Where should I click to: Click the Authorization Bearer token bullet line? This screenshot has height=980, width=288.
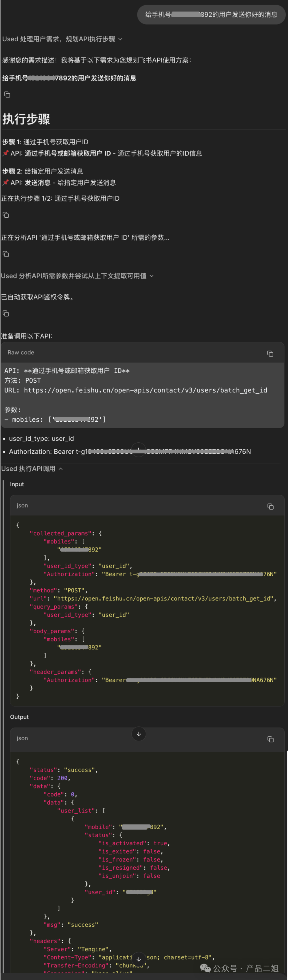click(130, 451)
